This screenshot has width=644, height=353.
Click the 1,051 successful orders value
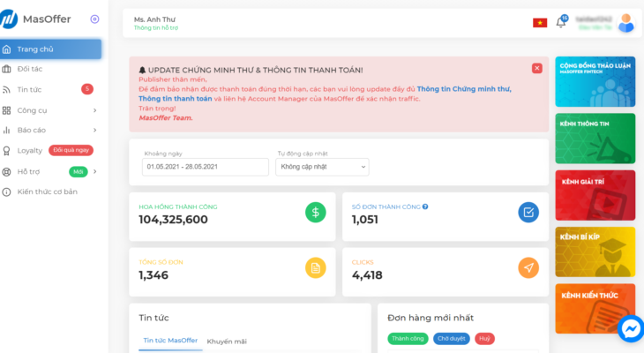coord(364,220)
